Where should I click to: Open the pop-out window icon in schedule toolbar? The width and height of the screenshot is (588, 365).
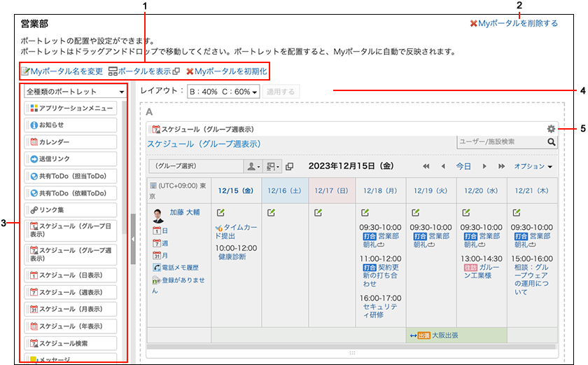pos(290,167)
